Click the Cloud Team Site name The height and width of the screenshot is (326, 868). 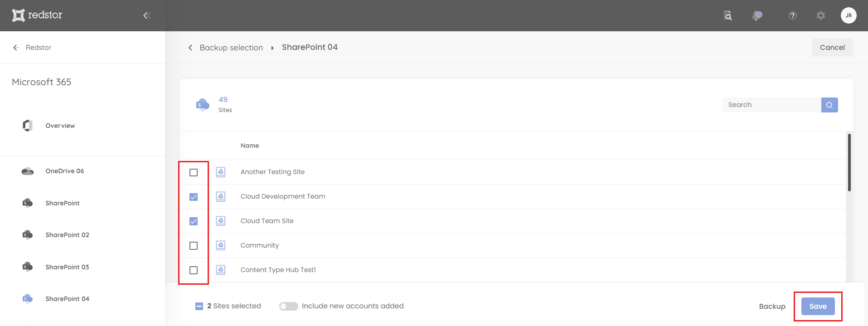pos(267,221)
